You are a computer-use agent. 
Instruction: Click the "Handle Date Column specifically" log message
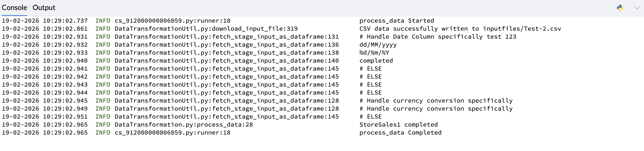(x=437, y=37)
